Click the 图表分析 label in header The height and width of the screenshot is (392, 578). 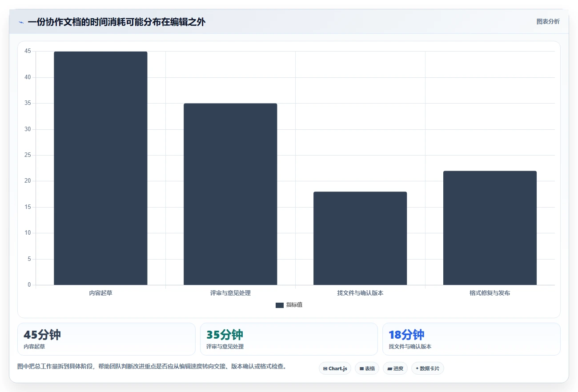(x=548, y=21)
